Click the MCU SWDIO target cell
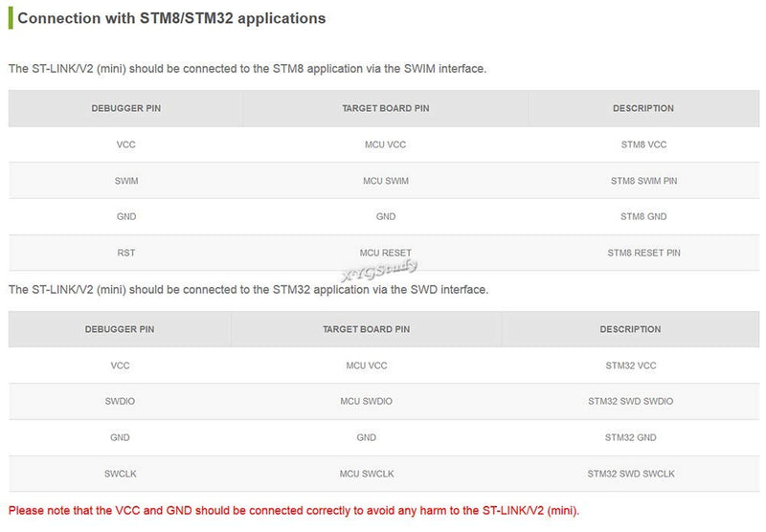766x532 pixels. [367, 401]
